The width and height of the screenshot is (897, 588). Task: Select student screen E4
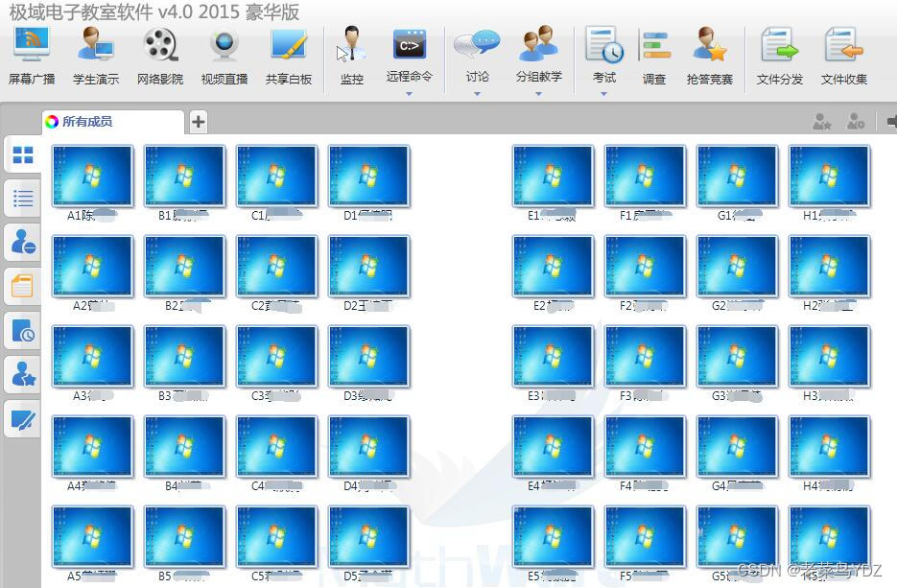click(553, 447)
